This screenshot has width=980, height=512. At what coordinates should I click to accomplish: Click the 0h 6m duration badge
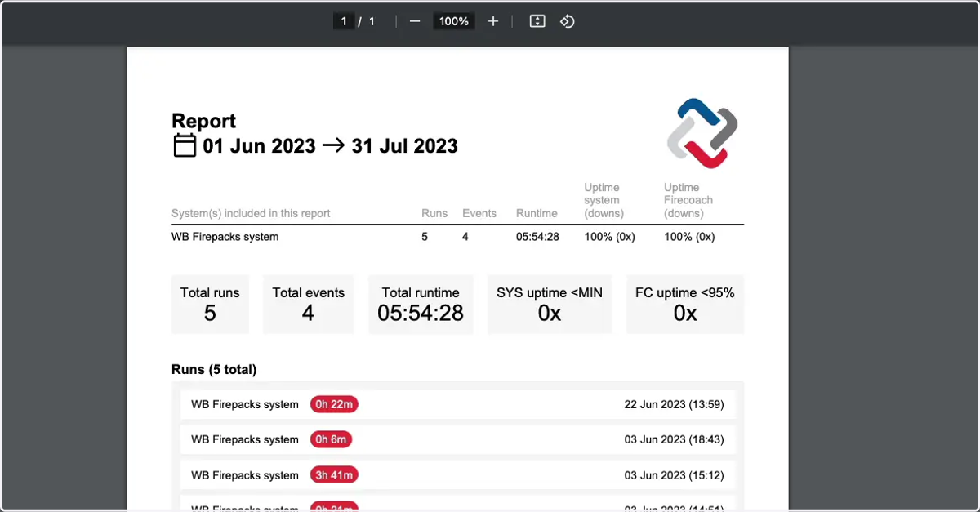pyautogui.click(x=331, y=439)
